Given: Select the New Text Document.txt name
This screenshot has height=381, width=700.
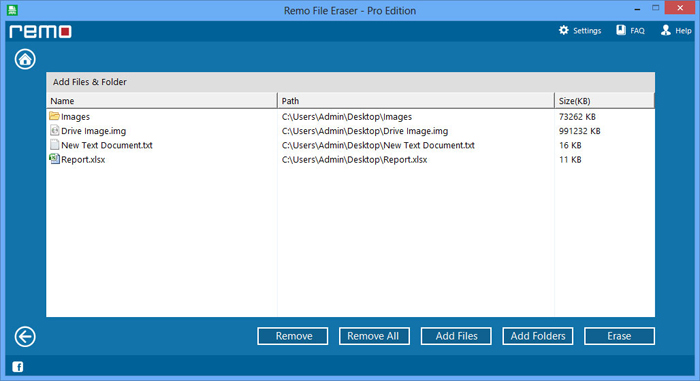Looking at the screenshot, I should coord(107,145).
